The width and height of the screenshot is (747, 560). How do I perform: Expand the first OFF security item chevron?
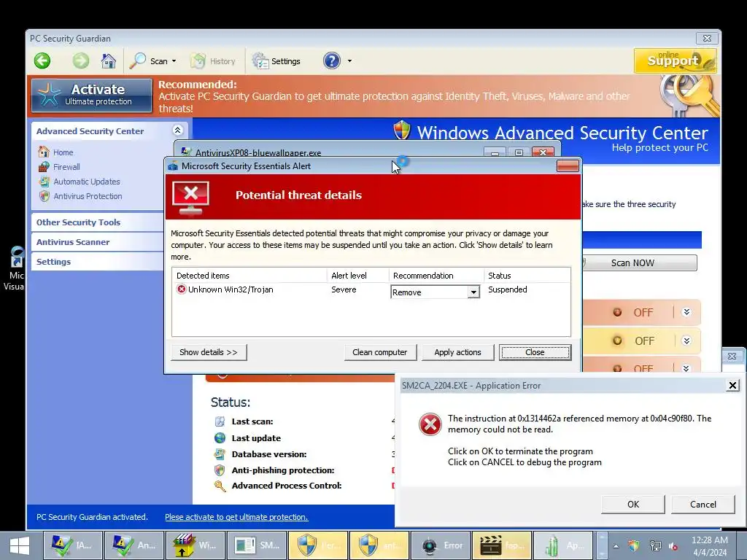[686, 312]
